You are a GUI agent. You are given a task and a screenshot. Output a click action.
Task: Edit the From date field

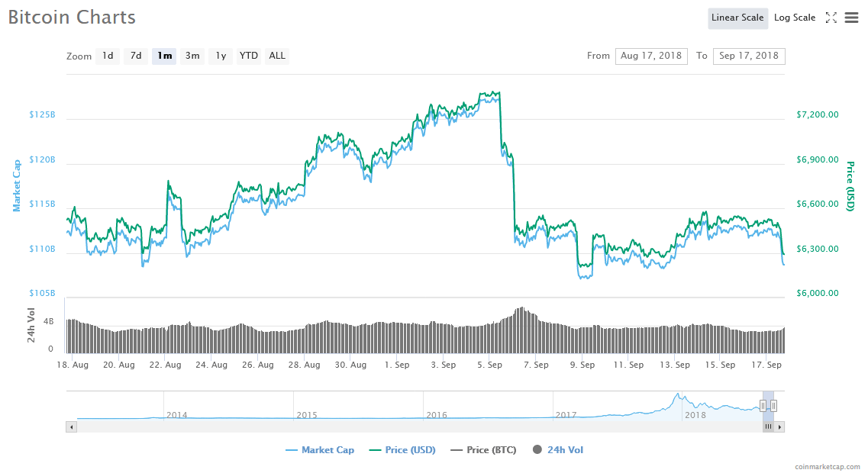tap(651, 56)
